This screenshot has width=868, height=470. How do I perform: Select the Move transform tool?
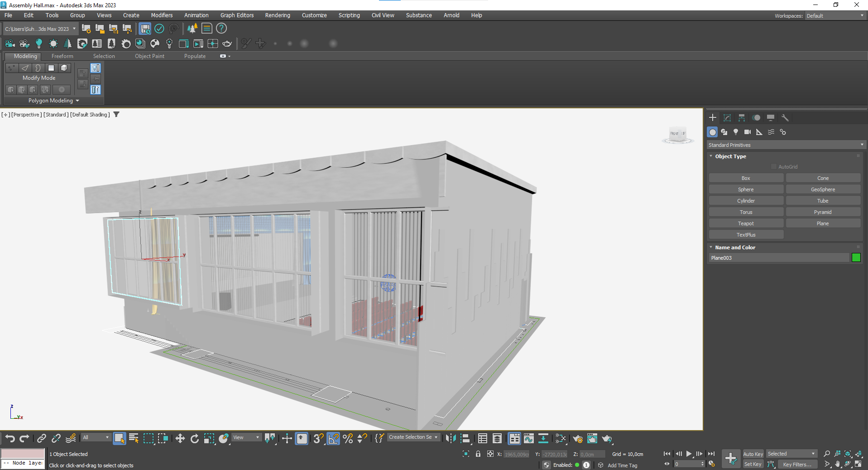(x=180, y=438)
